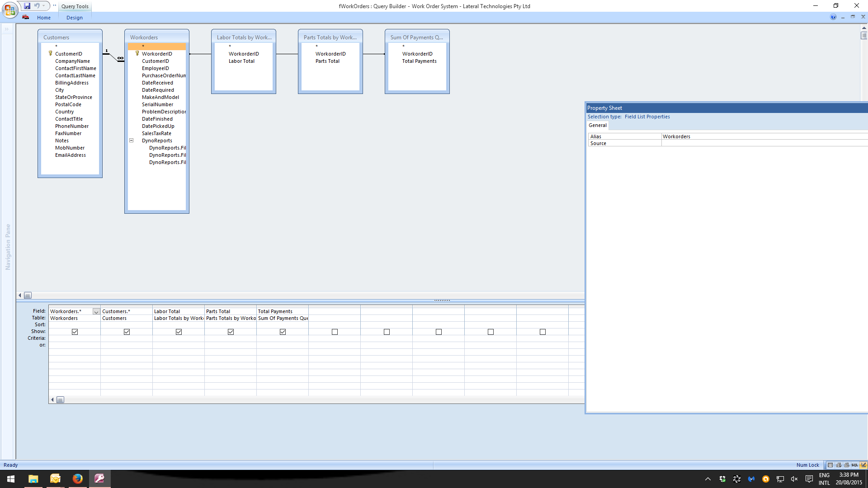Switch to PivotTable View in status bar

[839, 465]
